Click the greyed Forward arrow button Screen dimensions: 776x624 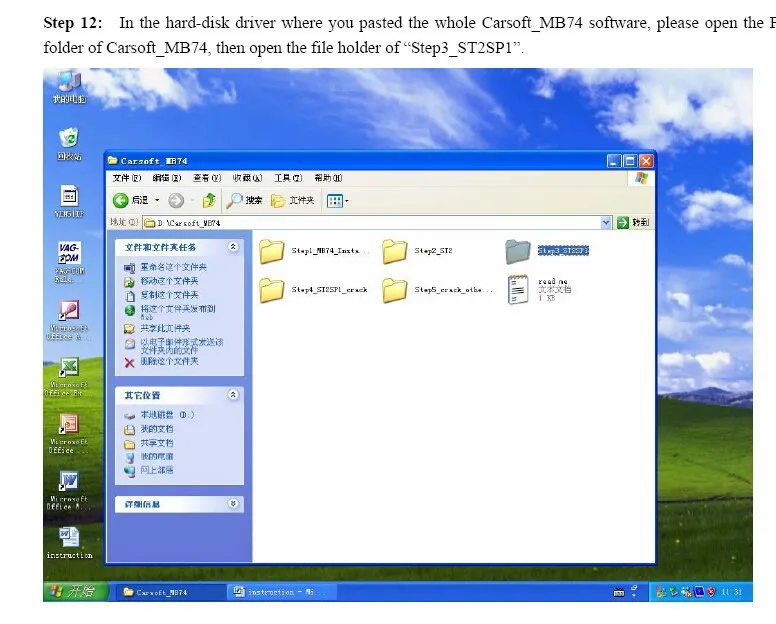[176, 200]
